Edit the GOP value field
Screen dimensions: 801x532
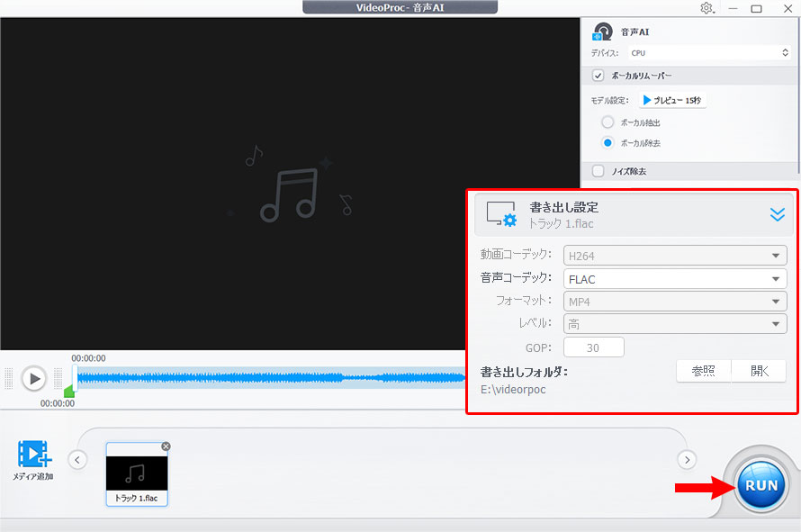coord(594,347)
